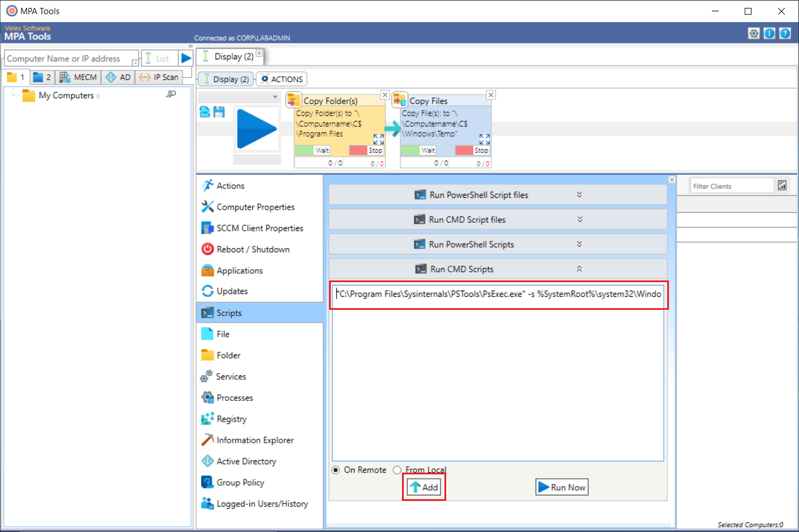Viewport: 799px width, 532px height.
Task: Click the search icon beside My Computers
Action: (171, 94)
